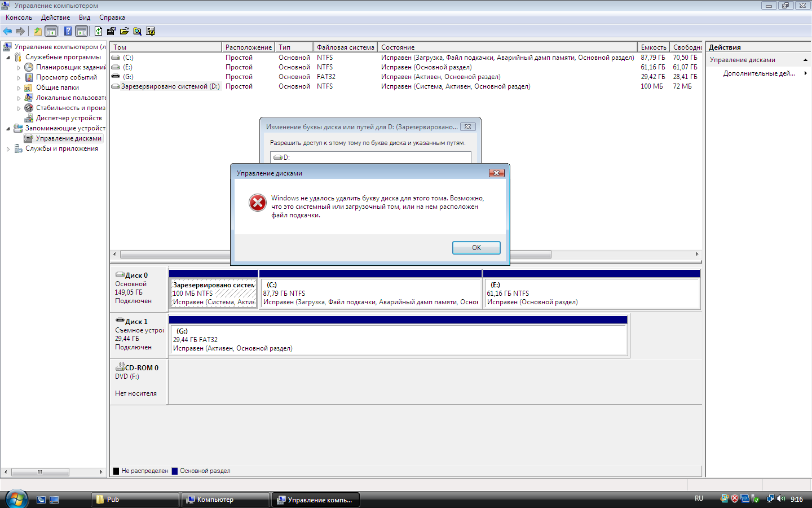Image resolution: width=812 pixels, height=508 pixels.
Task: Click the volume speaker tray icon
Action: [x=781, y=498]
